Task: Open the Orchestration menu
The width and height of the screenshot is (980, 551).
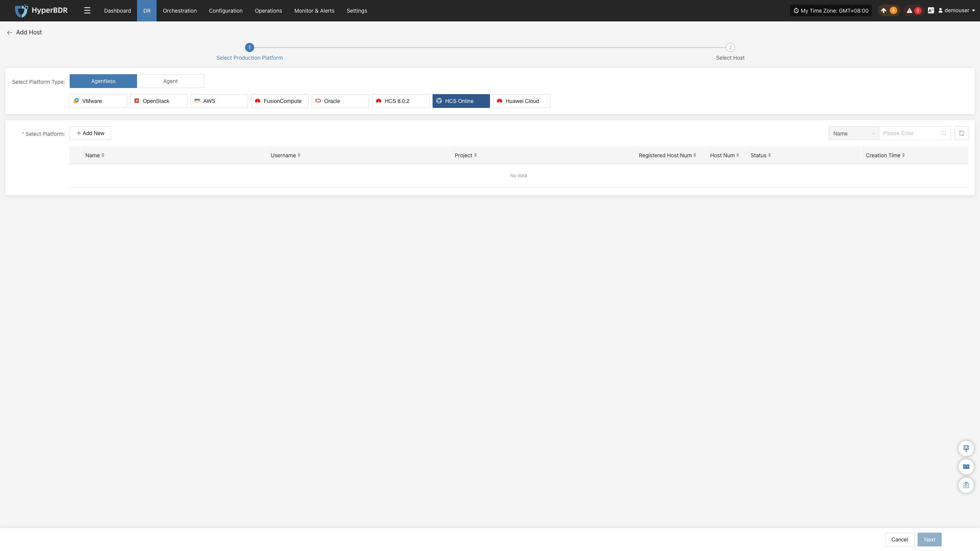Action: point(180,11)
